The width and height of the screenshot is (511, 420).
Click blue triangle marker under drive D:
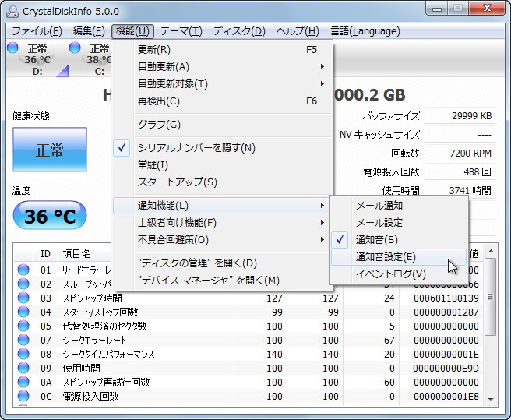pos(63,72)
